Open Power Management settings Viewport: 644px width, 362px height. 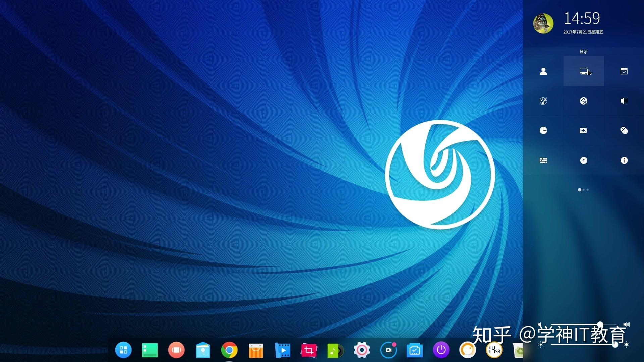point(584,131)
